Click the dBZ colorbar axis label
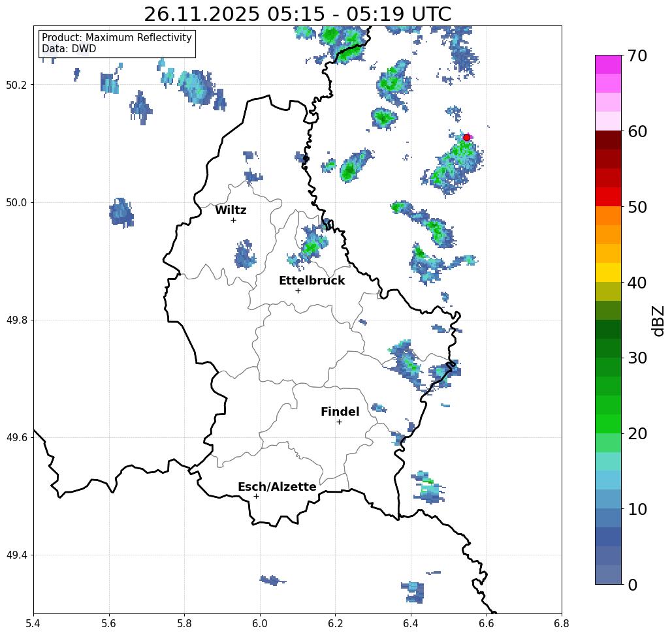Viewport: 672px width, 635px height. 658,321
